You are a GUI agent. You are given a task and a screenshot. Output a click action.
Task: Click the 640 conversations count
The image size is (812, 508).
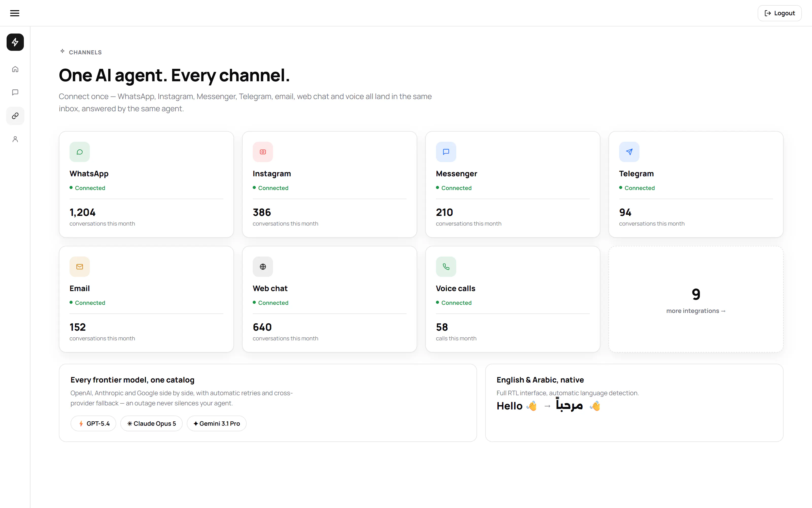262,327
